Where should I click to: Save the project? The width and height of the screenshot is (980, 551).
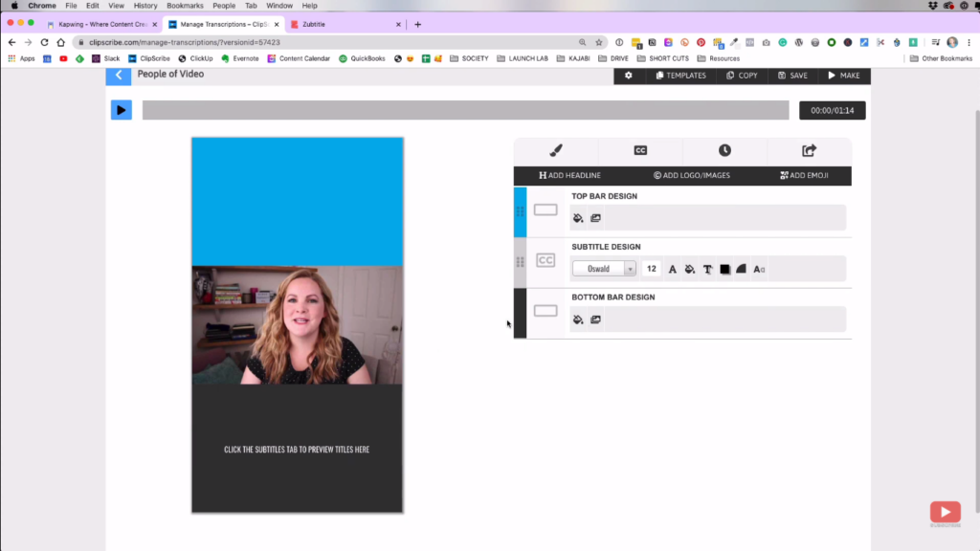coord(792,76)
